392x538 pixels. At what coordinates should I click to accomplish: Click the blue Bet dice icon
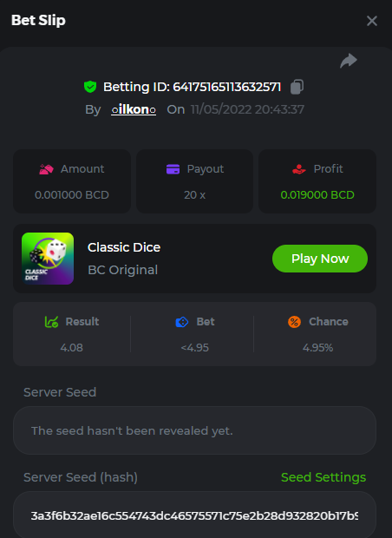pyautogui.click(x=182, y=322)
